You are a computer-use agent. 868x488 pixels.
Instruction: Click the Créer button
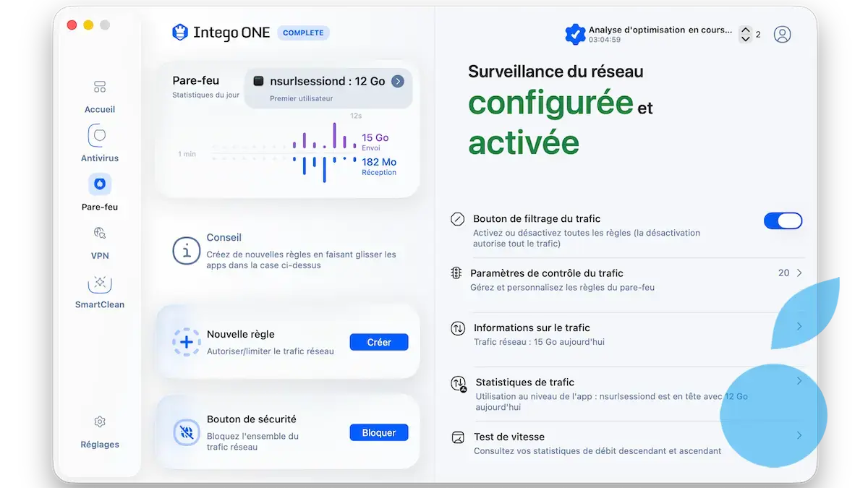click(x=379, y=342)
